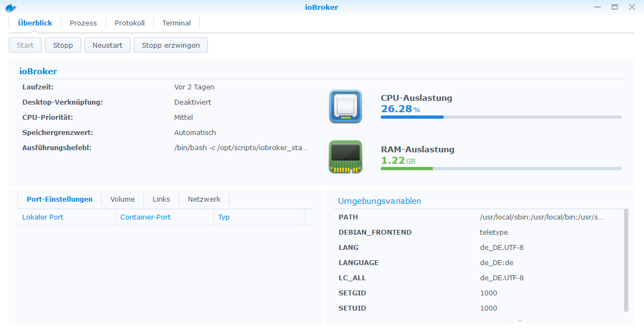Click the Umgebungsvariablen scrollbar
The image size is (644, 329).
click(626, 260)
